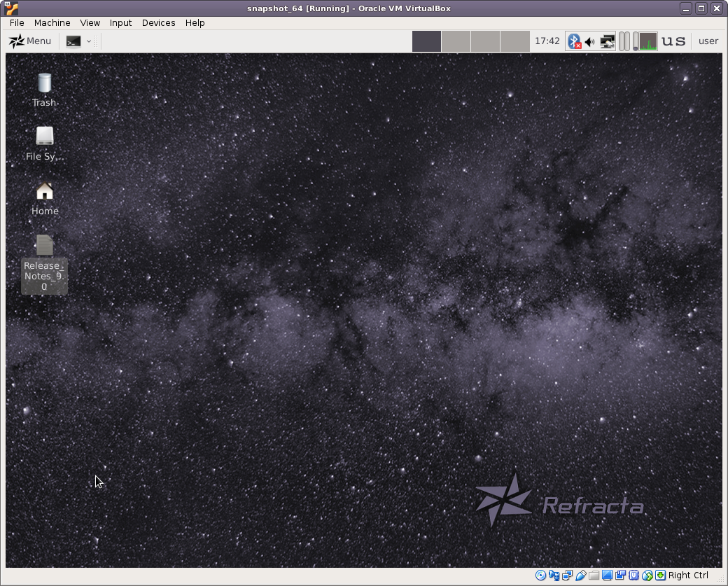
Task: Click the 17:42 panel clock
Action: click(x=547, y=41)
